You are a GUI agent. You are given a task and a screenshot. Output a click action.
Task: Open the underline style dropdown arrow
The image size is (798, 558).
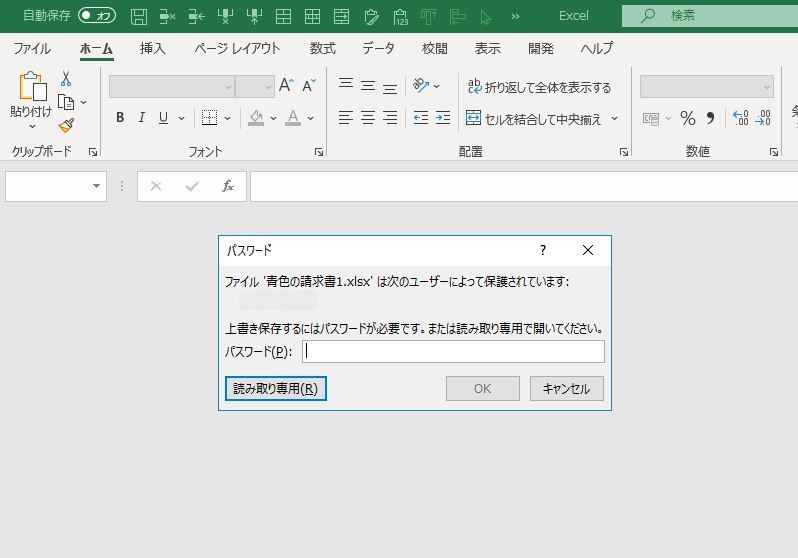(x=181, y=119)
